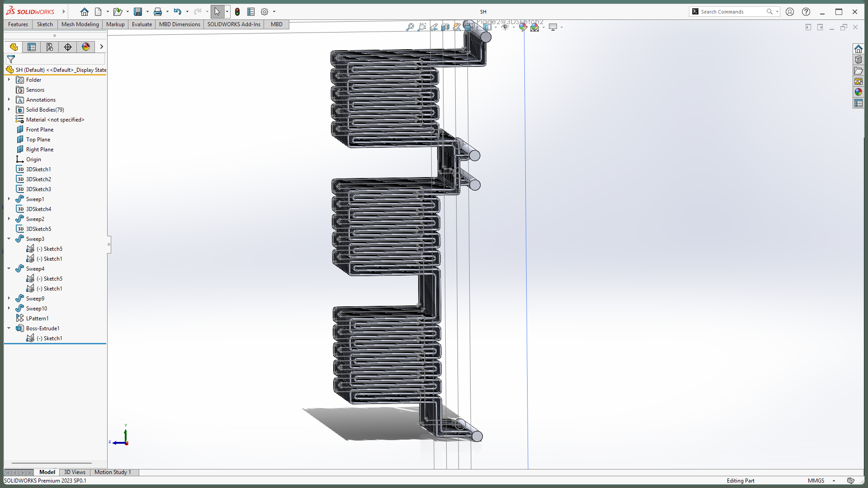Click the MMGS unit system button
This screenshot has height=488, width=868.
coord(816,481)
